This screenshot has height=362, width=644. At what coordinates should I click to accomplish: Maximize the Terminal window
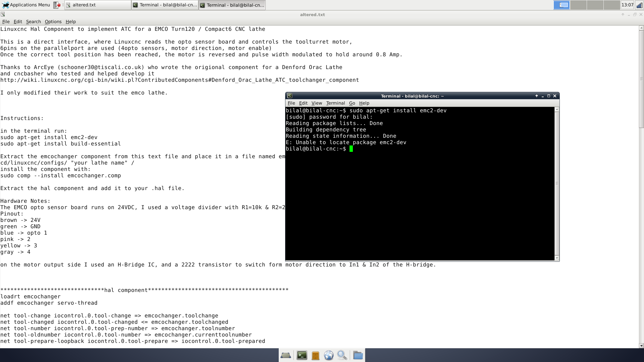549,96
